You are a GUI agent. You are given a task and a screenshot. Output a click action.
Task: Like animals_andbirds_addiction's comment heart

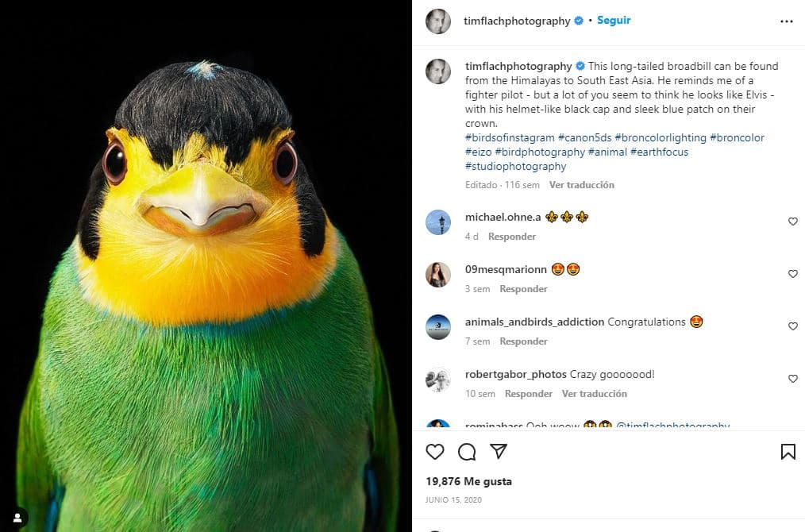792,326
